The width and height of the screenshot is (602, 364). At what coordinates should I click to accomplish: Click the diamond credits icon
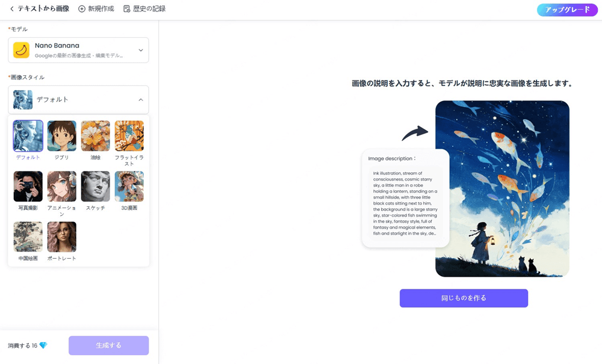click(43, 345)
